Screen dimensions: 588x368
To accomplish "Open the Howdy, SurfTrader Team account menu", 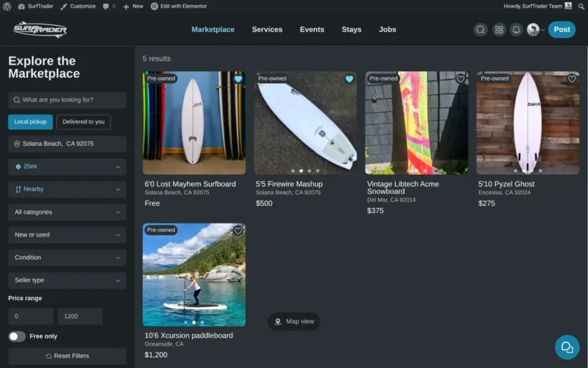I will (538, 6).
